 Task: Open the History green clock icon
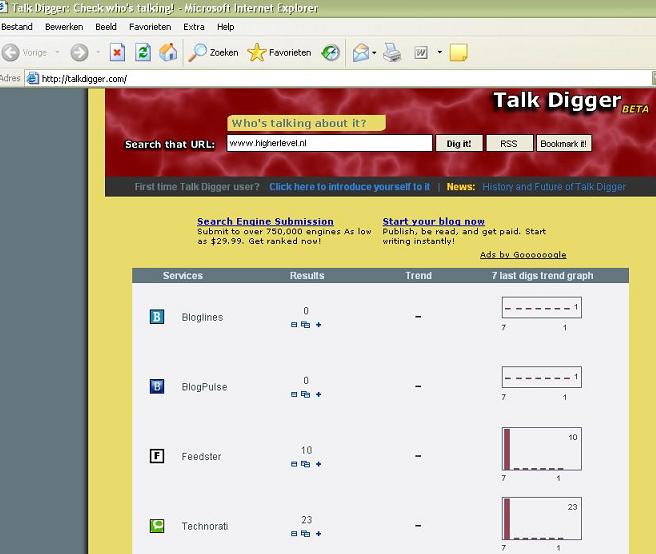[x=331, y=53]
